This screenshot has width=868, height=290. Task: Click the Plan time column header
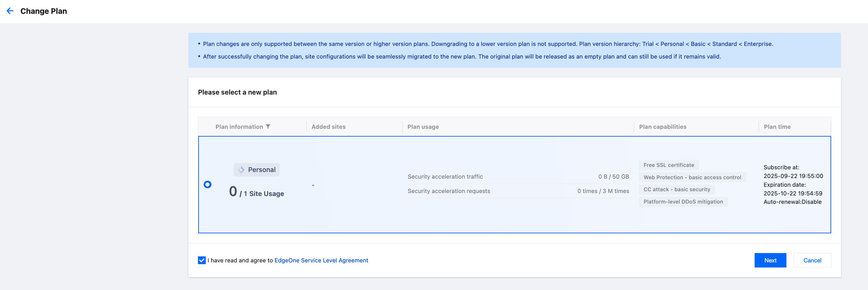[777, 126]
